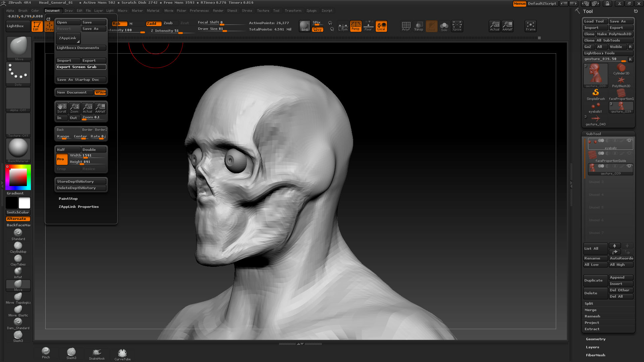Select the white secondary color swatch
The height and width of the screenshot is (362, 644).
tap(24, 203)
